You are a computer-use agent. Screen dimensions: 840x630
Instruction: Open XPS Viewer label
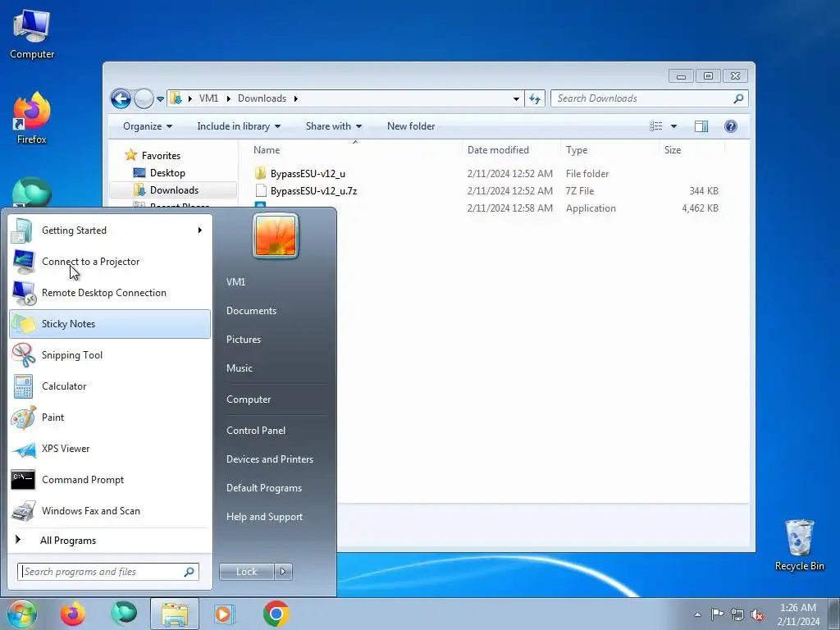point(66,449)
